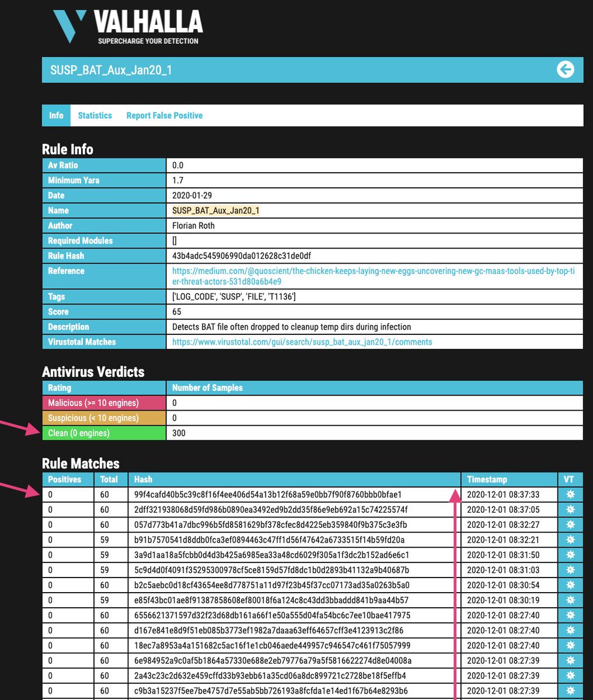Click timestamp 2020-12-01 08:37:05
Screen dimensions: 593x700
coord(503,510)
